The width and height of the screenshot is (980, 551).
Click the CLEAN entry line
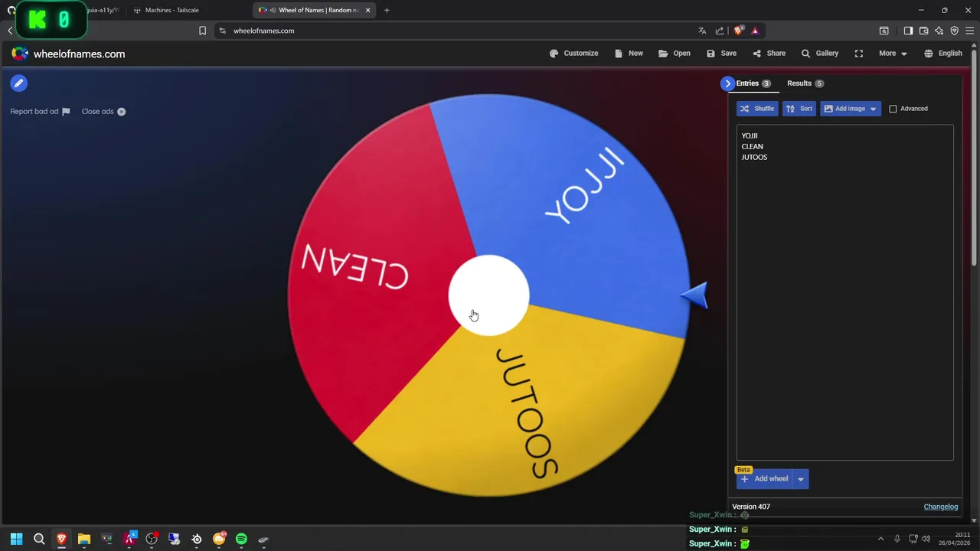tap(752, 146)
